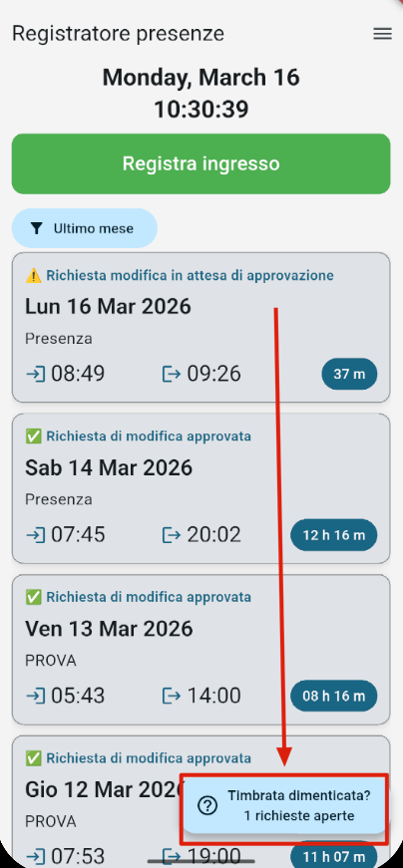Viewport: 403px width, 868px height.
Task: Click the funnel filter icon
Action: click(37, 228)
